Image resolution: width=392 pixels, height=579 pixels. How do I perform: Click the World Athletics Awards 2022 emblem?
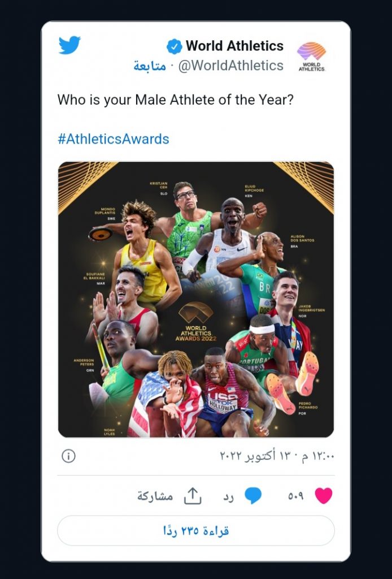click(x=195, y=321)
